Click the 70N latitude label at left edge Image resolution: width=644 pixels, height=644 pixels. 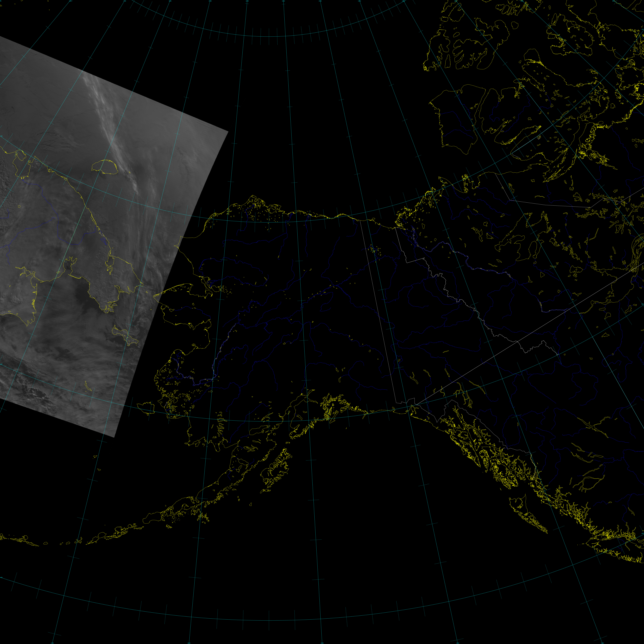[1, 136]
